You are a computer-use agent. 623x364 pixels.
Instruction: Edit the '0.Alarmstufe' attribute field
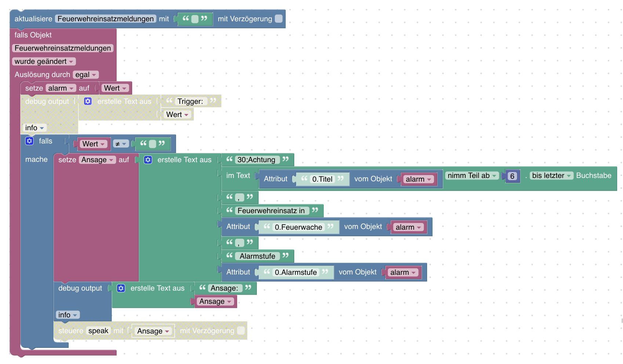(296, 272)
